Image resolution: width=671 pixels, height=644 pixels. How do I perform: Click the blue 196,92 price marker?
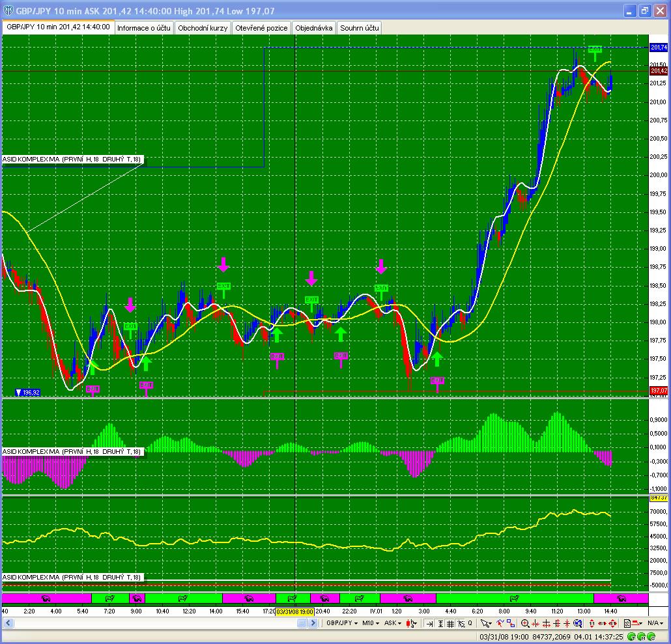click(27, 392)
